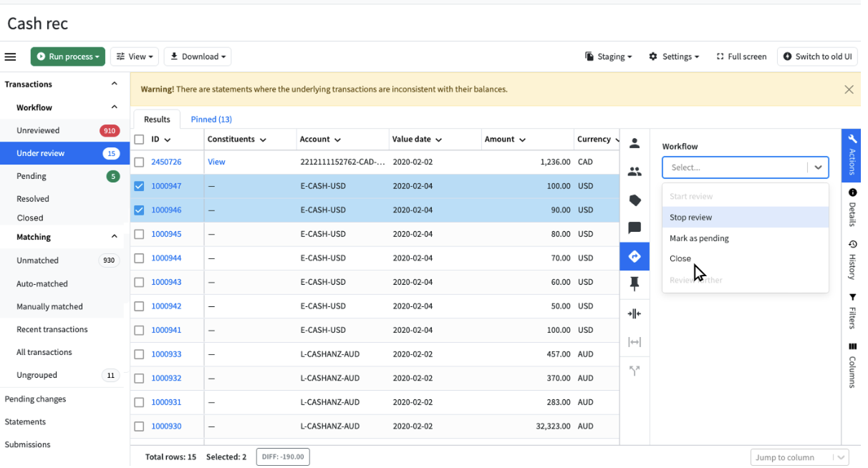Choose Mark as pending option
This screenshot has height=468, width=868.
pos(746,238)
